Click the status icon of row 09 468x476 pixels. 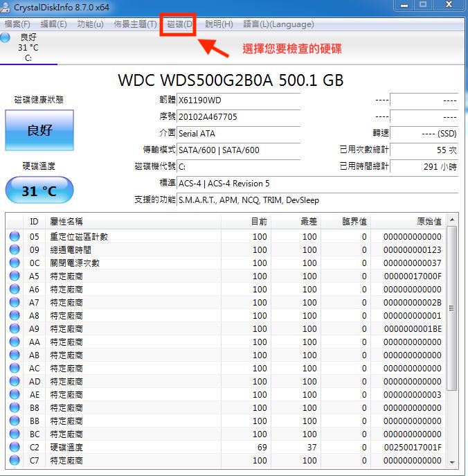15,249
